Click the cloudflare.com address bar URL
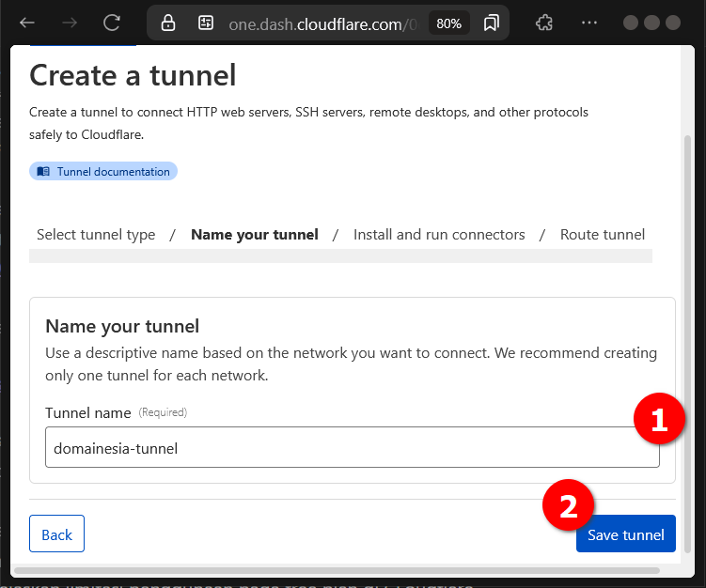The image size is (706, 588). (322, 23)
